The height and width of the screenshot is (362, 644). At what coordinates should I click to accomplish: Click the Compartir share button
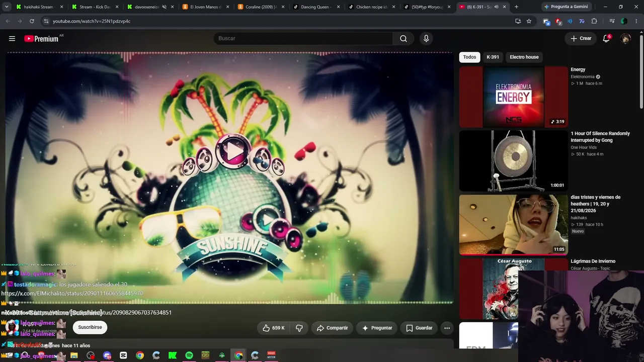pyautogui.click(x=332, y=328)
